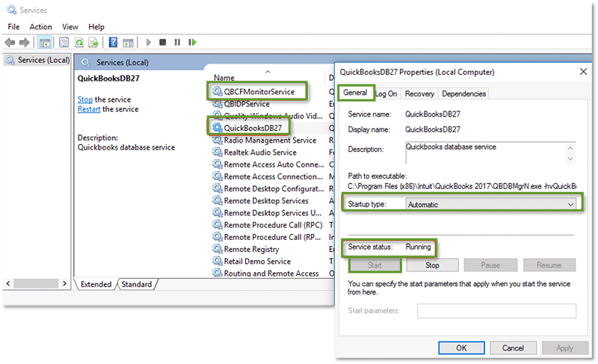Switch to the General tab
The width and height of the screenshot is (598, 364).
click(355, 93)
